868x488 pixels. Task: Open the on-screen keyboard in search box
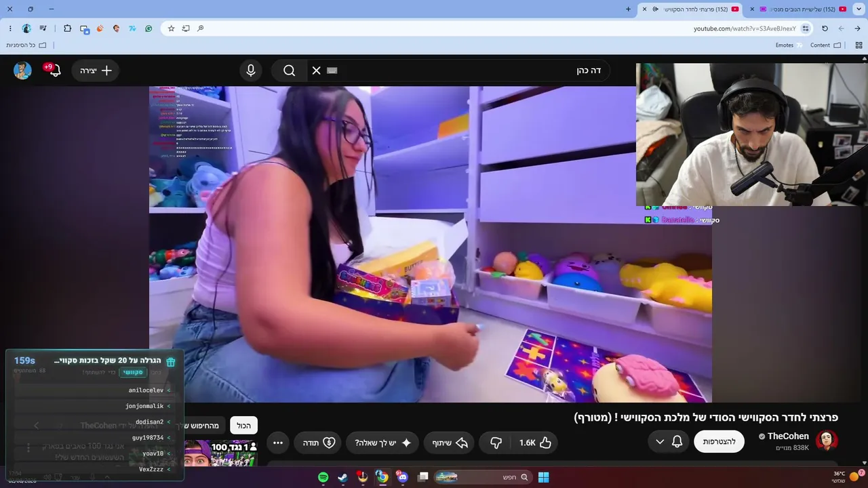tap(332, 70)
